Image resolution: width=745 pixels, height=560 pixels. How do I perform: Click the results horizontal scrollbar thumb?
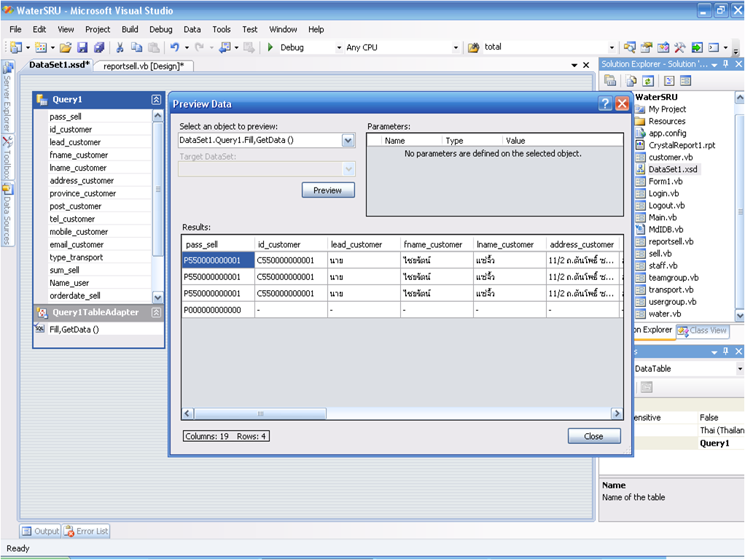[260, 413]
